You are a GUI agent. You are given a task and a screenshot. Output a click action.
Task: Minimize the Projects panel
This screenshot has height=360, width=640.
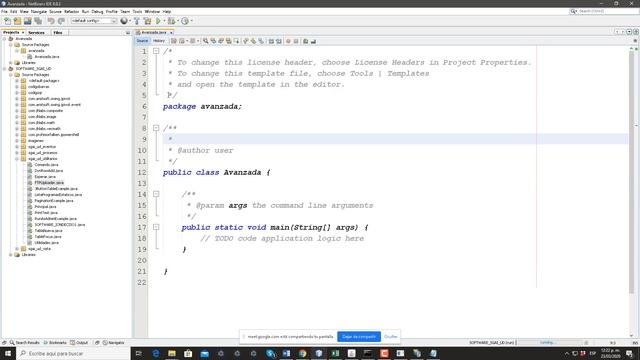(x=128, y=32)
